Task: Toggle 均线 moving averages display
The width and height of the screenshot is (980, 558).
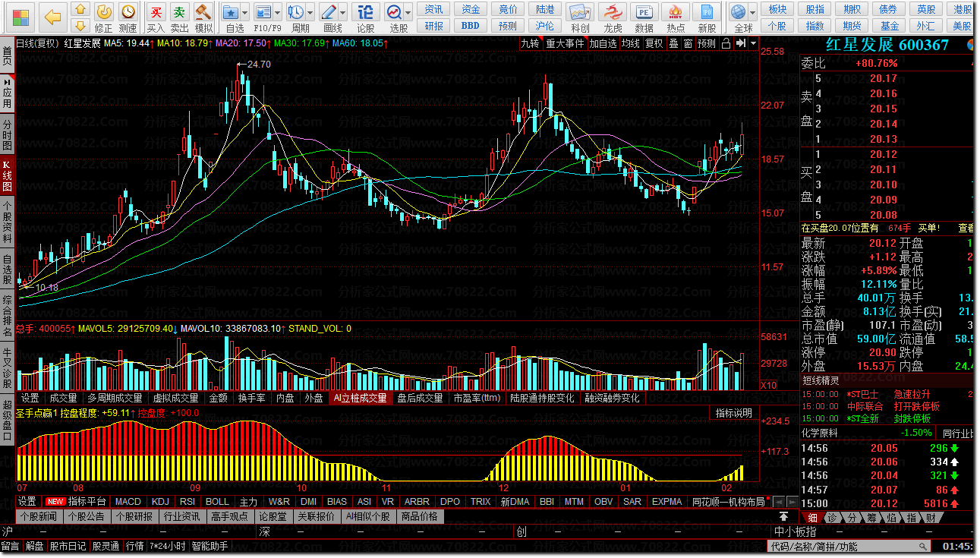Action: tap(631, 43)
